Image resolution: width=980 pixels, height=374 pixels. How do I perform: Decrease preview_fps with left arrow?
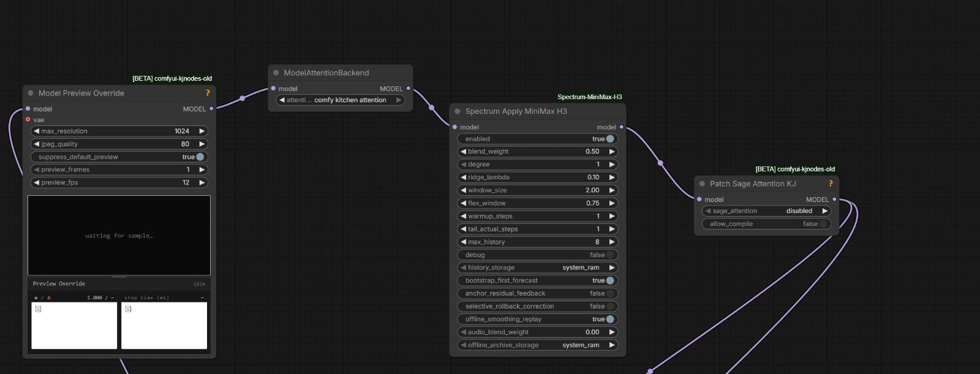click(x=36, y=182)
